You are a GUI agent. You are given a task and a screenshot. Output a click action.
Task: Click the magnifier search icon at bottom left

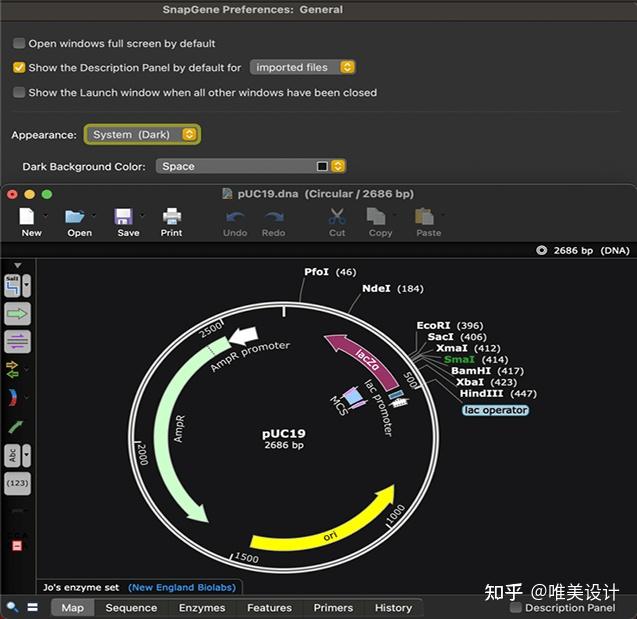pos(12,607)
